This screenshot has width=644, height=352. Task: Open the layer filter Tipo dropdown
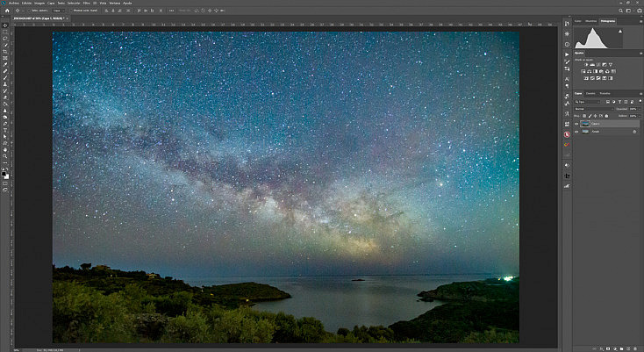587,102
